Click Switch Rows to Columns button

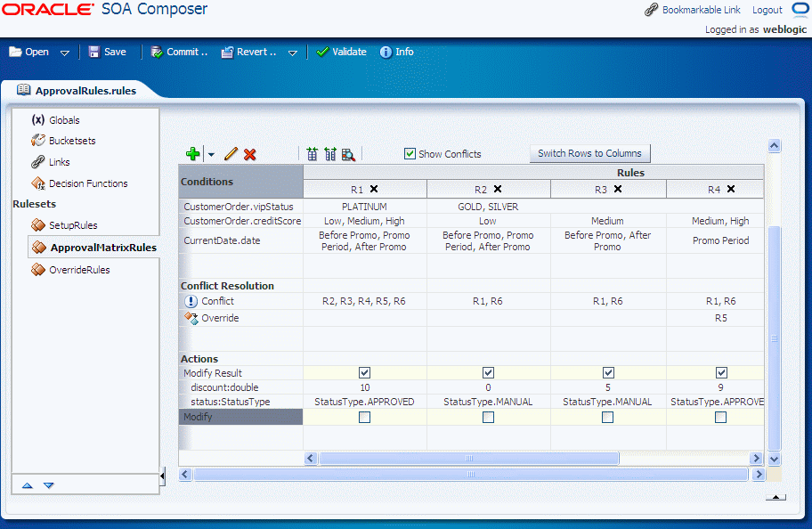click(x=589, y=153)
